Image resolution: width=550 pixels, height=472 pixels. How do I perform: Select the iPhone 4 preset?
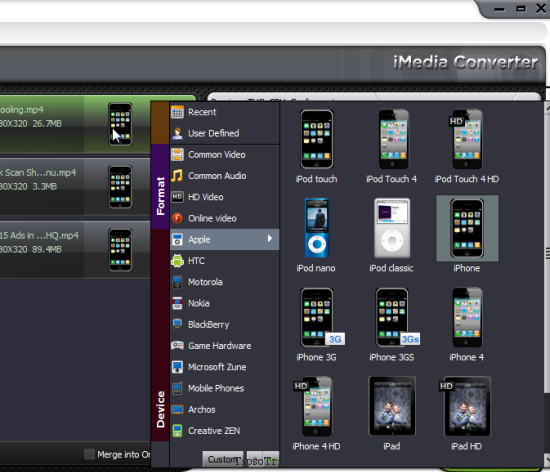coord(467,325)
